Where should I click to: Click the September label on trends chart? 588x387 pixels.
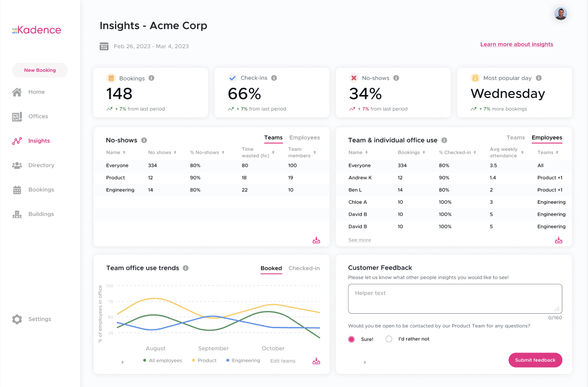click(x=213, y=348)
